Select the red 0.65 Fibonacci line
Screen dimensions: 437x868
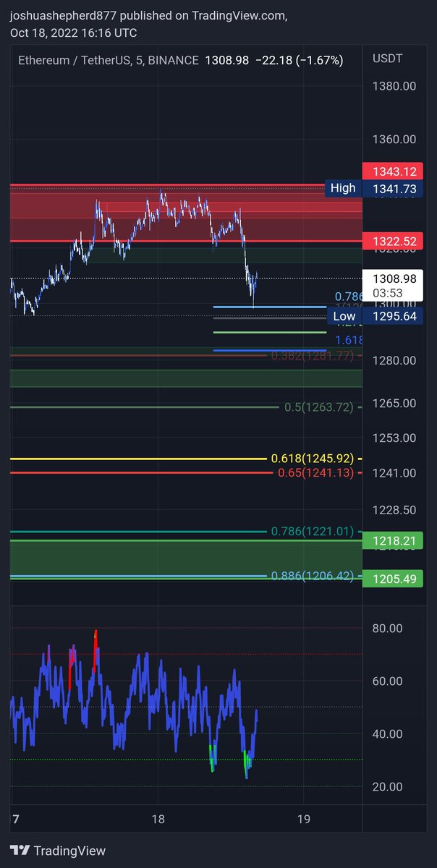click(x=142, y=473)
